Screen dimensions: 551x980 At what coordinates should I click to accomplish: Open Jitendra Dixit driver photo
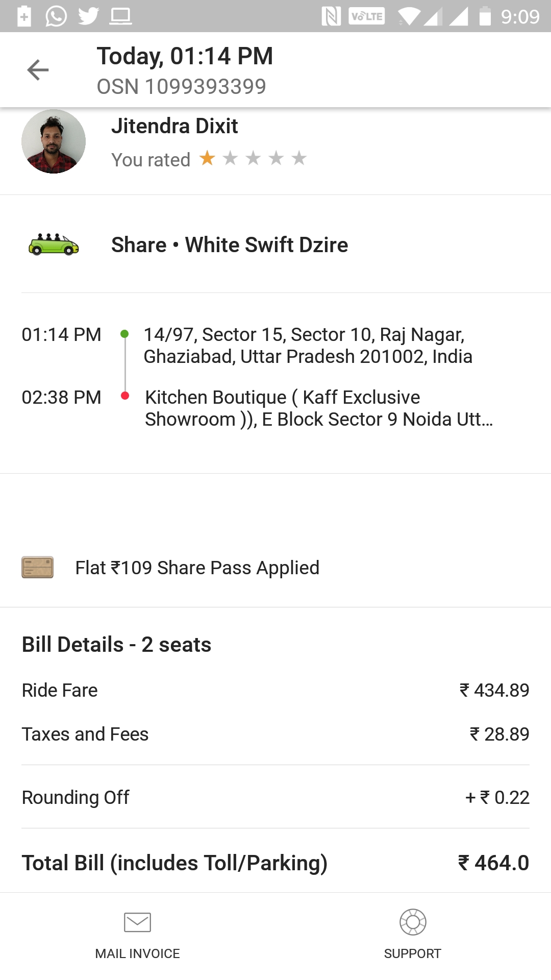click(54, 141)
